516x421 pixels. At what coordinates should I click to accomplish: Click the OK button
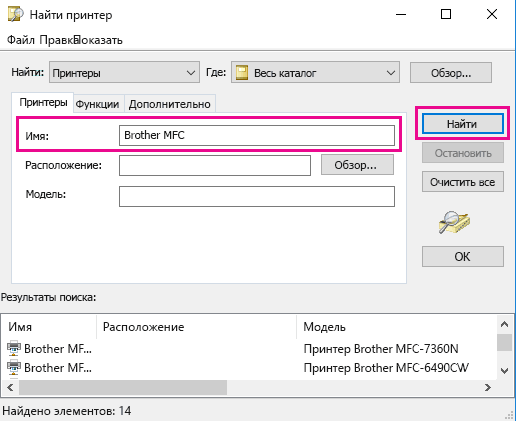[x=463, y=257]
